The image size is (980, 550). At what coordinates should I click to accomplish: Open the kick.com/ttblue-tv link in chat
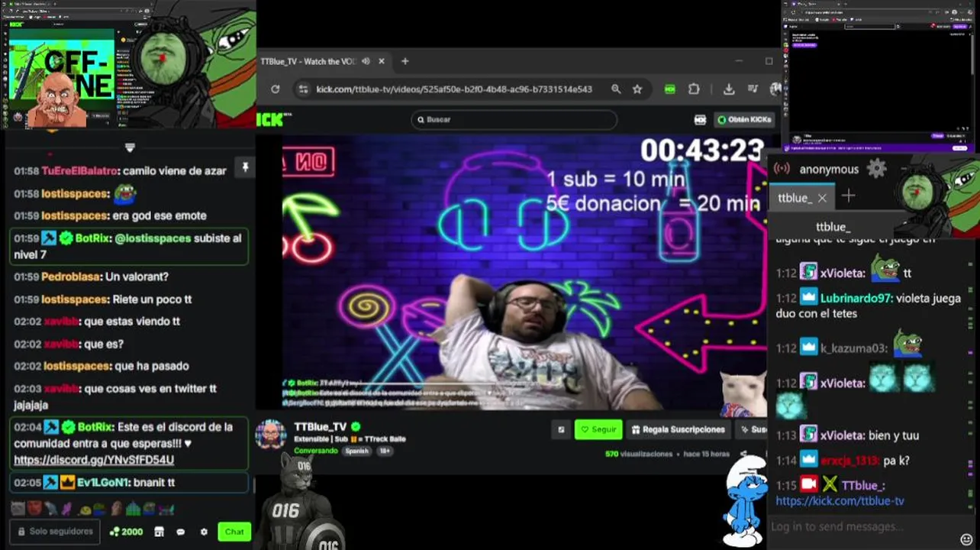(840, 501)
